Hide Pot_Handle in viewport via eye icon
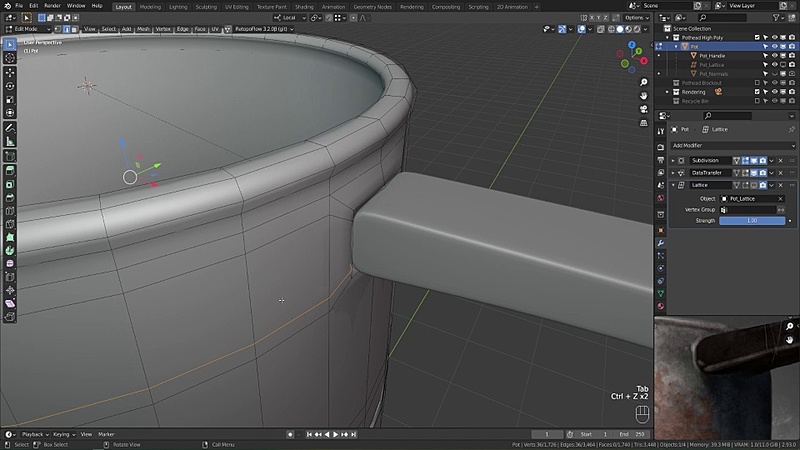Image resolution: width=800 pixels, height=450 pixels. click(774, 56)
